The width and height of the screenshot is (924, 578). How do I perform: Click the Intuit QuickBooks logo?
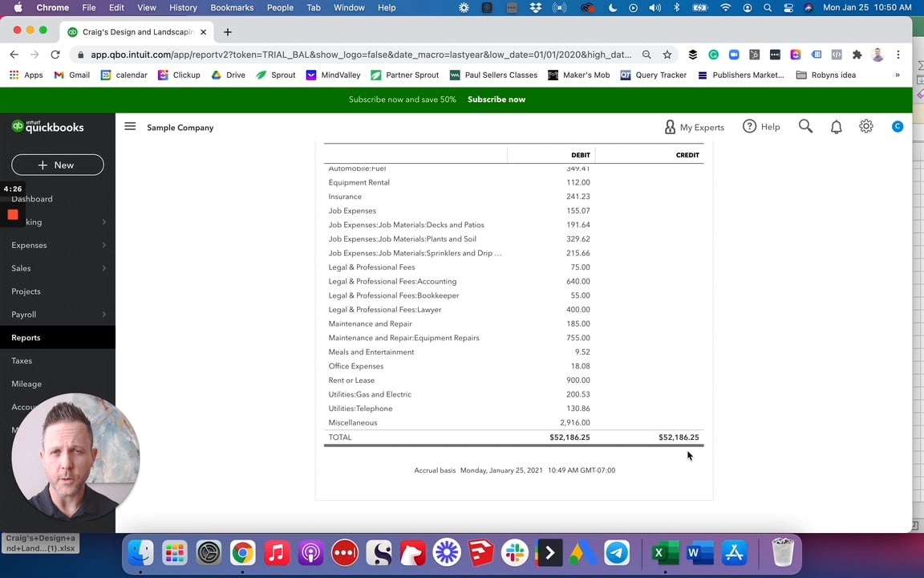coord(48,127)
